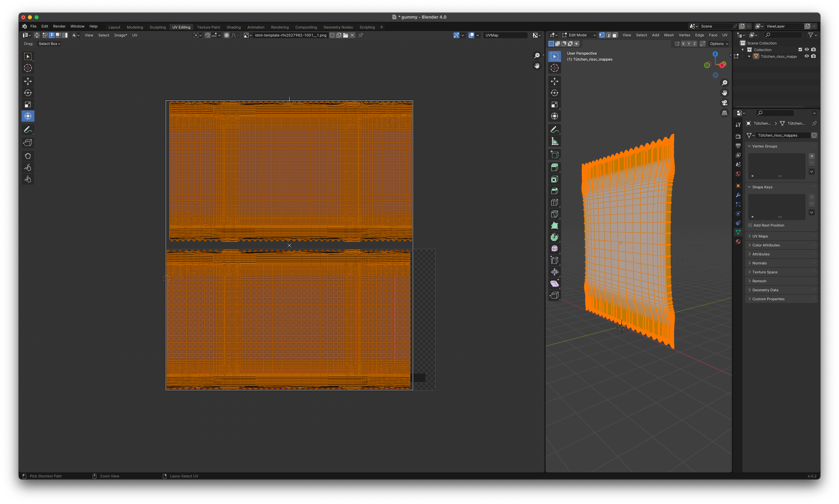This screenshot has width=839, height=504.
Task: Click the UVMap name field
Action: pyautogui.click(x=505, y=35)
